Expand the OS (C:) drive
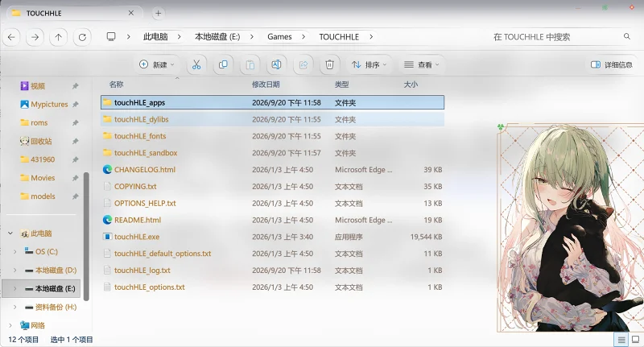Screen dimensions: 644x347 (x=14, y=251)
